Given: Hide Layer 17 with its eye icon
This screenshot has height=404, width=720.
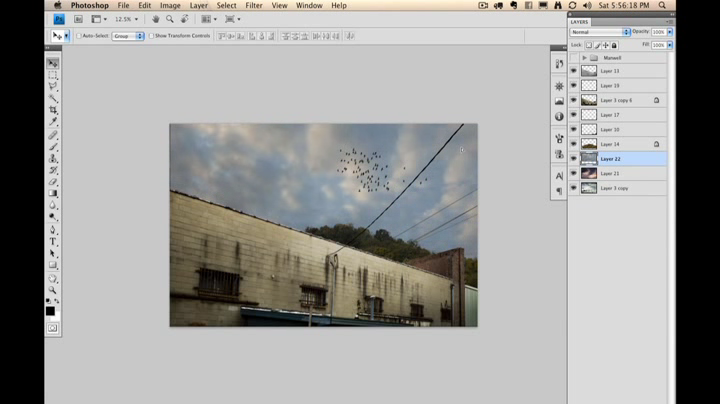Looking at the screenshot, I should 574,115.
